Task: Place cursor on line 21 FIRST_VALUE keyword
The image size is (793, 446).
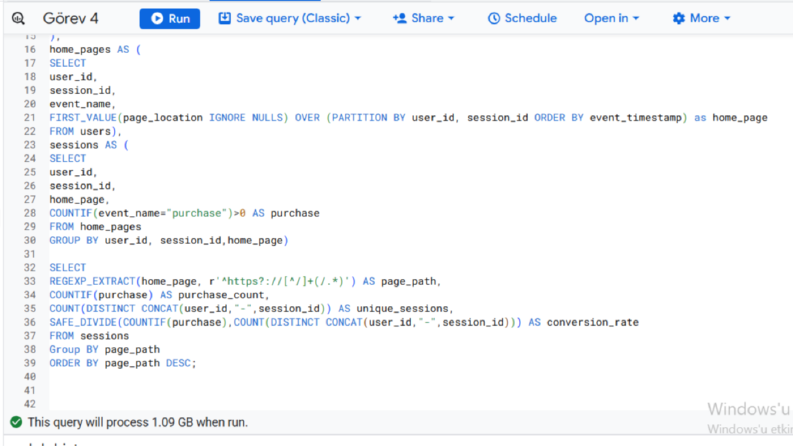Action: tap(83, 117)
